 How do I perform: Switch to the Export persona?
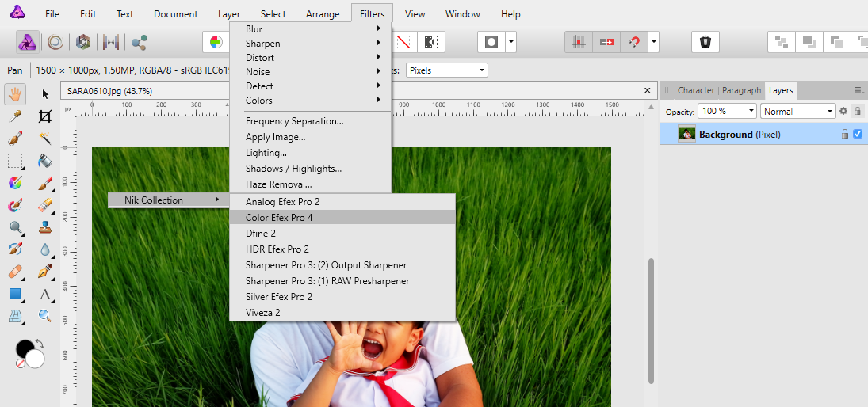point(139,42)
